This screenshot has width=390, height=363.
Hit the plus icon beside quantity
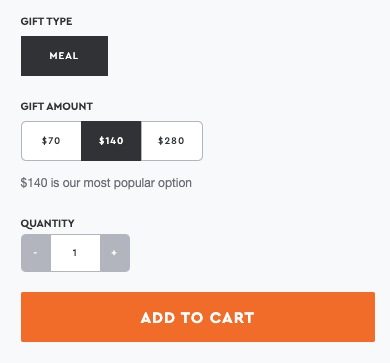[x=115, y=253]
